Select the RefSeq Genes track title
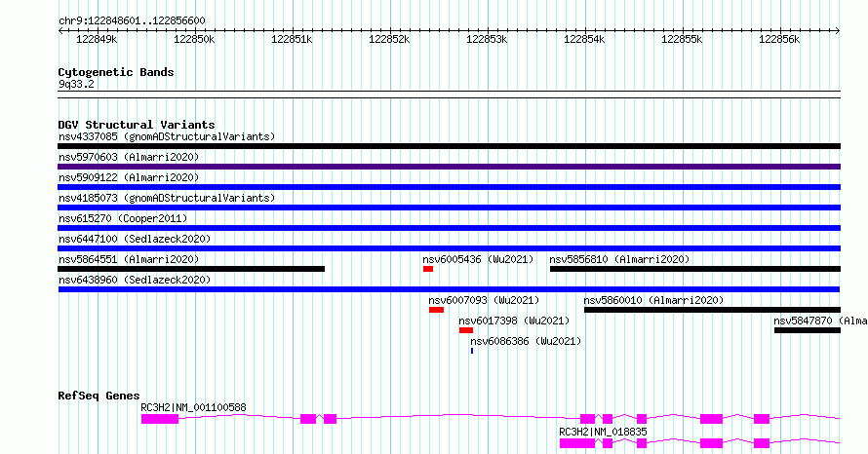This screenshot has width=868, height=454. [99, 396]
